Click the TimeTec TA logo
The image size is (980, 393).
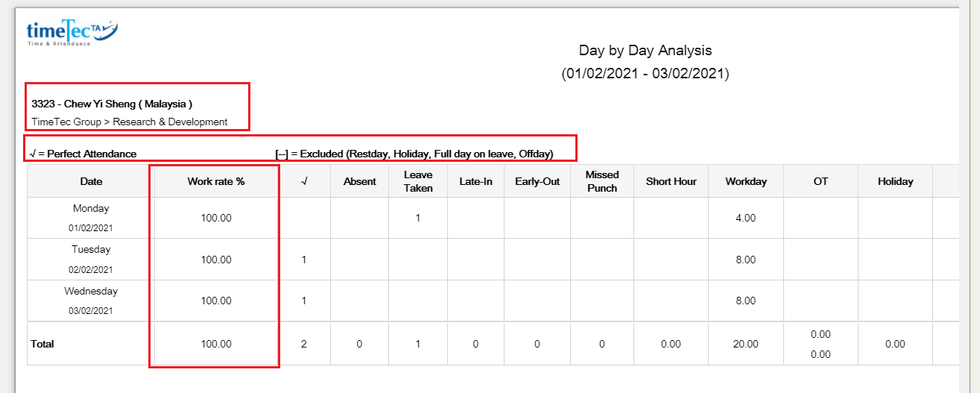(x=72, y=34)
